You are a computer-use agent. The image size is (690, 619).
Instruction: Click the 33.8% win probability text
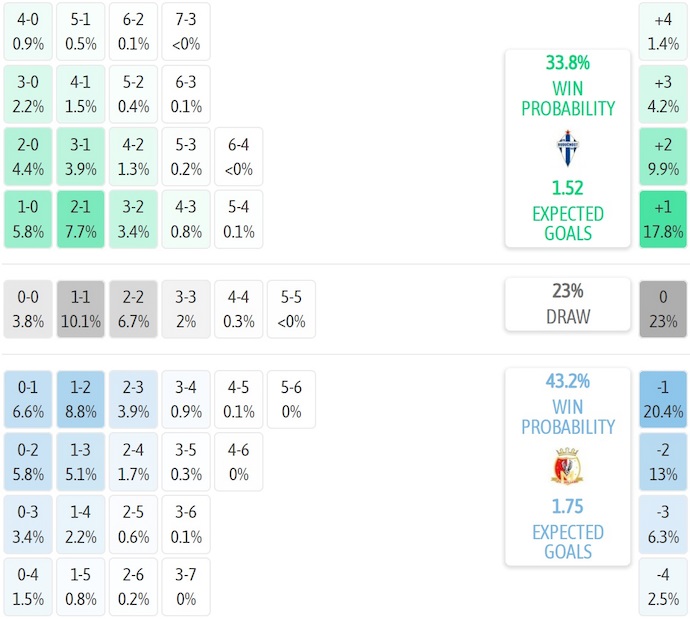567,64
